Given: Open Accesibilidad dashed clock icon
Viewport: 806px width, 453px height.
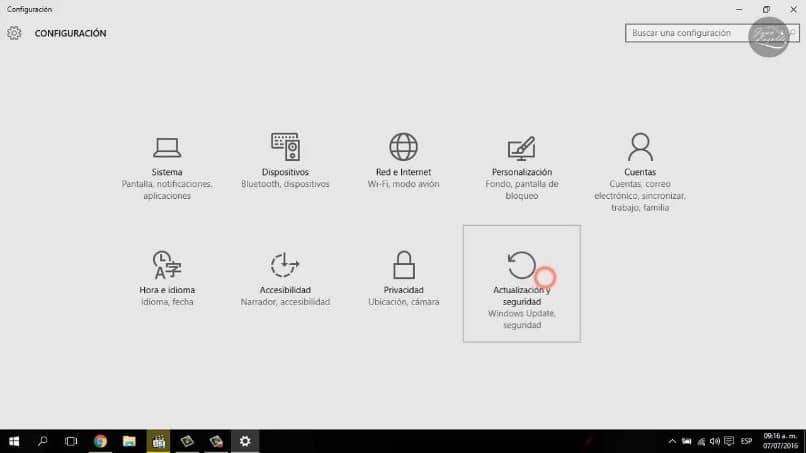Looking at the screenshot, I should click(x=285, y=265).
